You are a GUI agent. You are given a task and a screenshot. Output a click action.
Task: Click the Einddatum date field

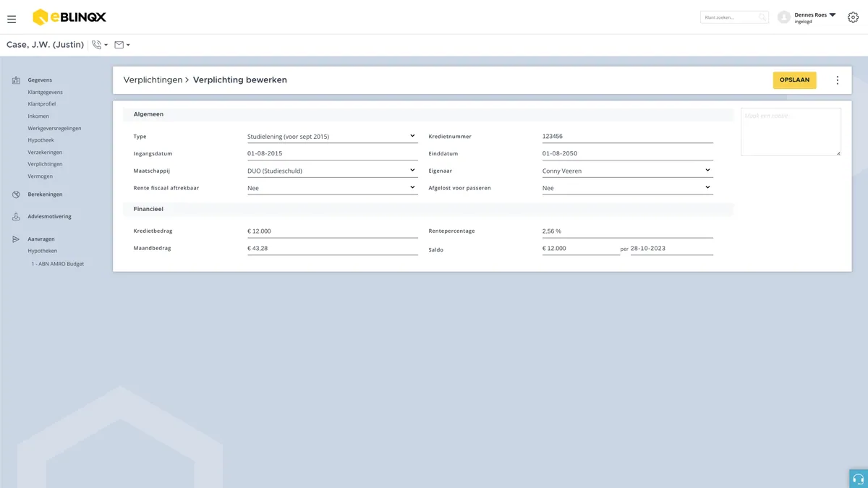[x=628, y=153]
